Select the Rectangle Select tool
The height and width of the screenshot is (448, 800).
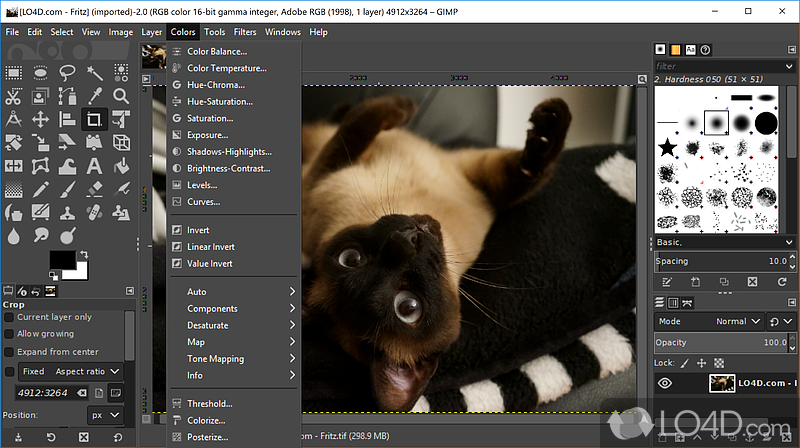(x=14, y=72)
